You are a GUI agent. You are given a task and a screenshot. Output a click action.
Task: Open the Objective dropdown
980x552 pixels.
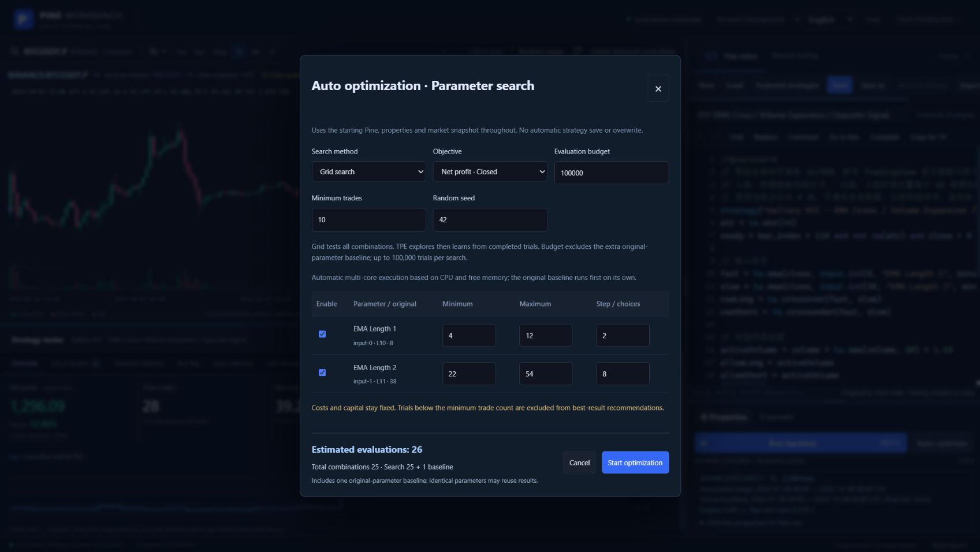(490, 171)
